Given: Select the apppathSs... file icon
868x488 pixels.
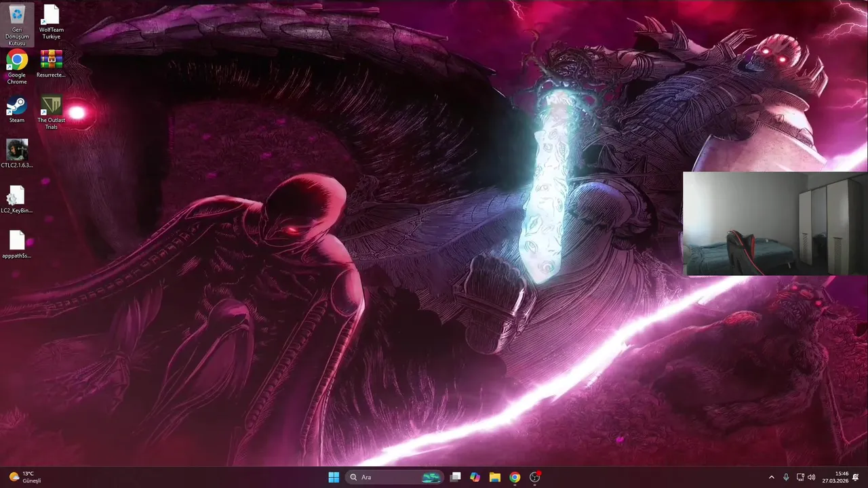Looking at the screenshot, I should tap(17, 245).
